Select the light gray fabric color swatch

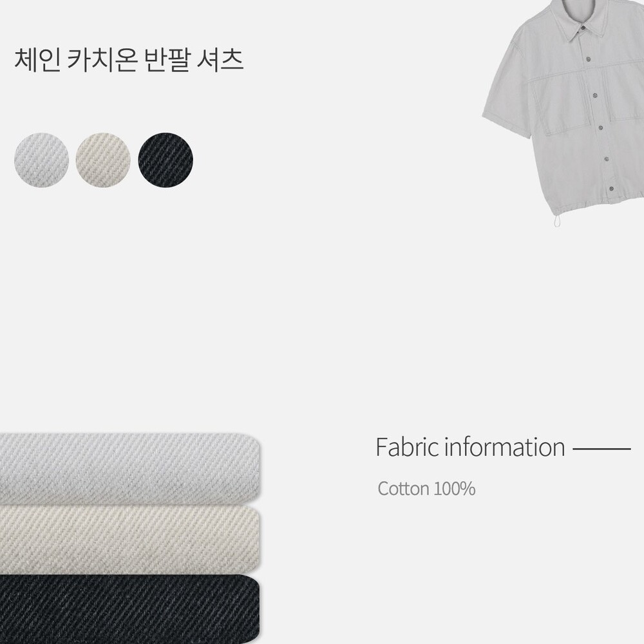pyautogui.click(x=41, y=160)
